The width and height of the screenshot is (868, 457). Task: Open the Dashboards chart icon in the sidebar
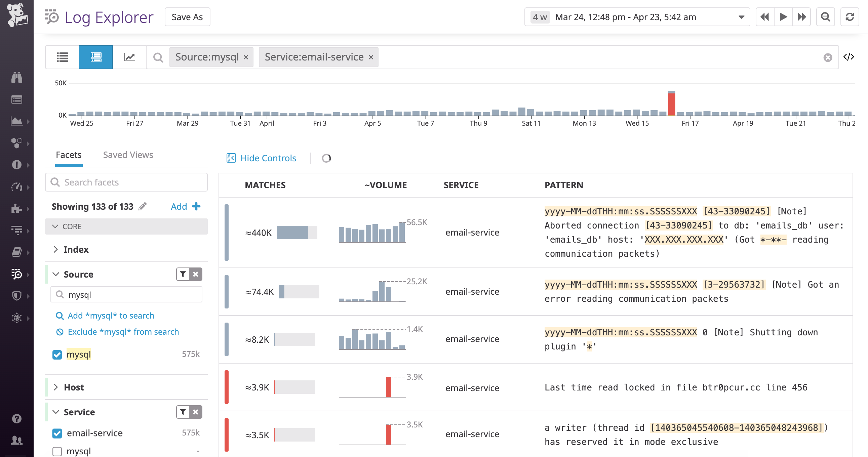pyautogui.click(x=17, y=121)
